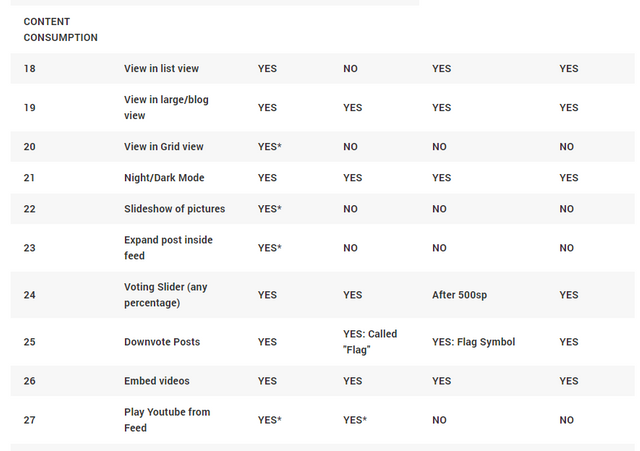Click the "YES*" cell in Slideshow row
The height and width of the screenshot is (451, 640).
[269, 209]
